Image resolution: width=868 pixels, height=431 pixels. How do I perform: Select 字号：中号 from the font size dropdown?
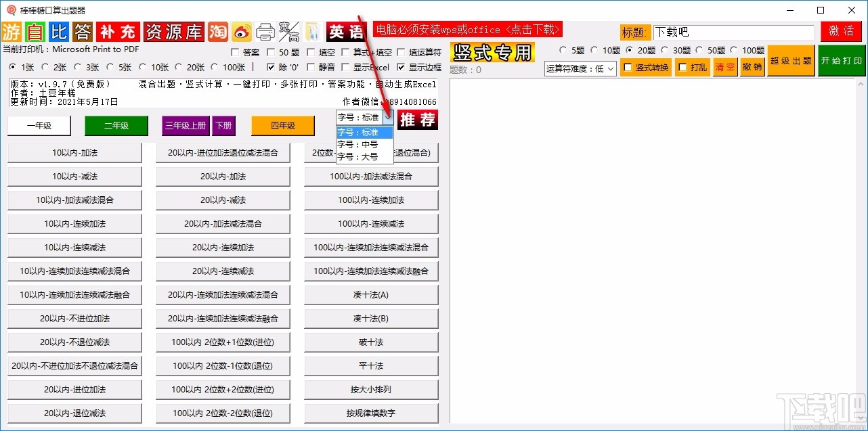[359, 144]
